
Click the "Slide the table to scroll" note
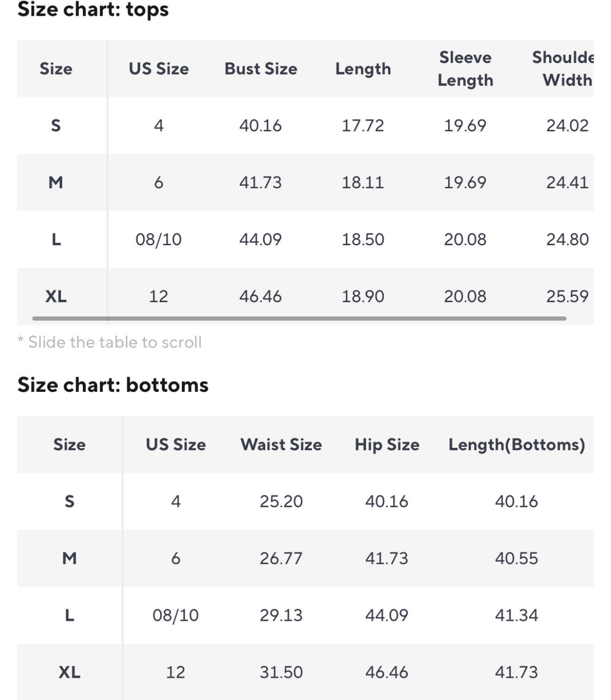pyautogui.click(x=110, y=342)
